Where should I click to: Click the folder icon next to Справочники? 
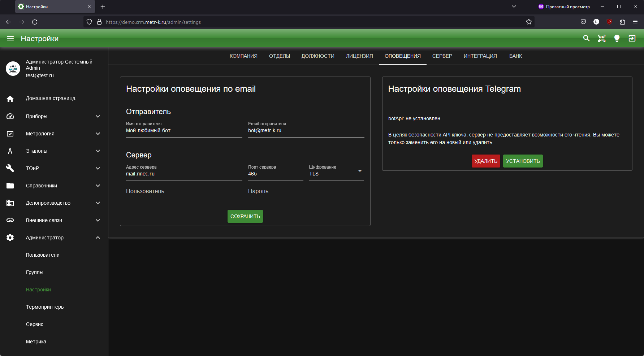click(10, 186)
